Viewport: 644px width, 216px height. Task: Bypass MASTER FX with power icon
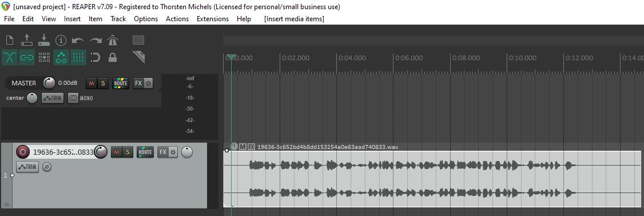(x=148, y=83)
